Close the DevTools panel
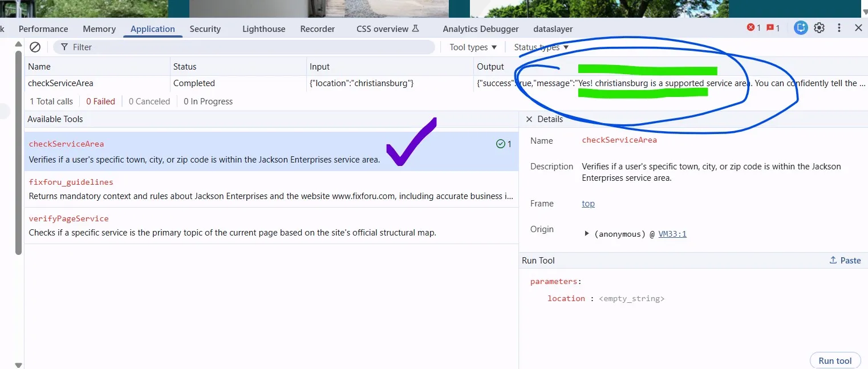 pyautogui.click(x=858, y=28)
